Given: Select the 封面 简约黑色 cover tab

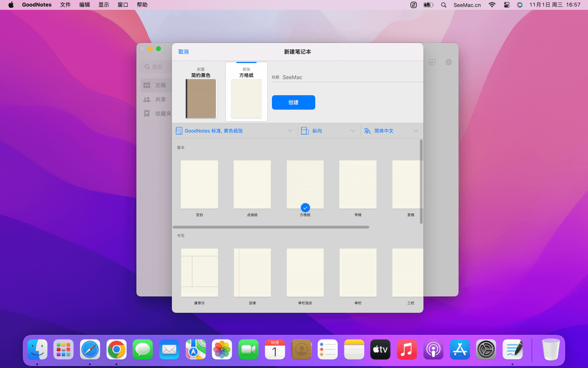Looking at the screenshot, I should [201, 92].
